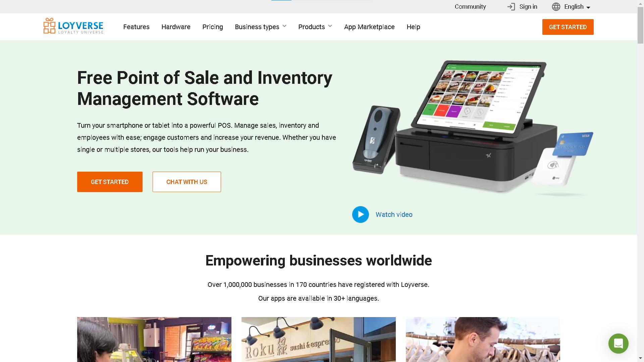Image resolution: width=644 pixels, height=362 pixels.
Task: Click the GET STARTED orange button
Action: 568,27
